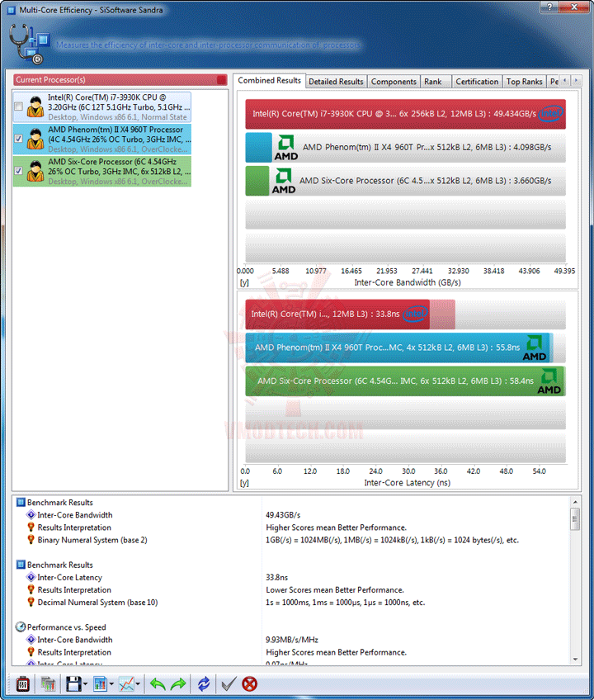The height and width of the screenshot is (700, 594).
Task: Open the Certification tab
Action: pyautogui.click(x=477, y=82)
